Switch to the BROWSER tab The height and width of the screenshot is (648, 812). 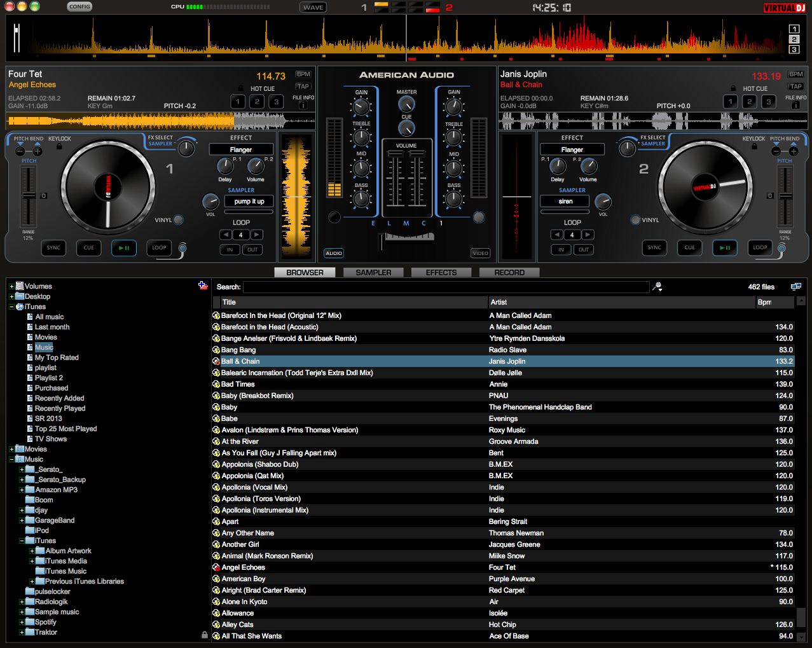click(x=305, y=273)
